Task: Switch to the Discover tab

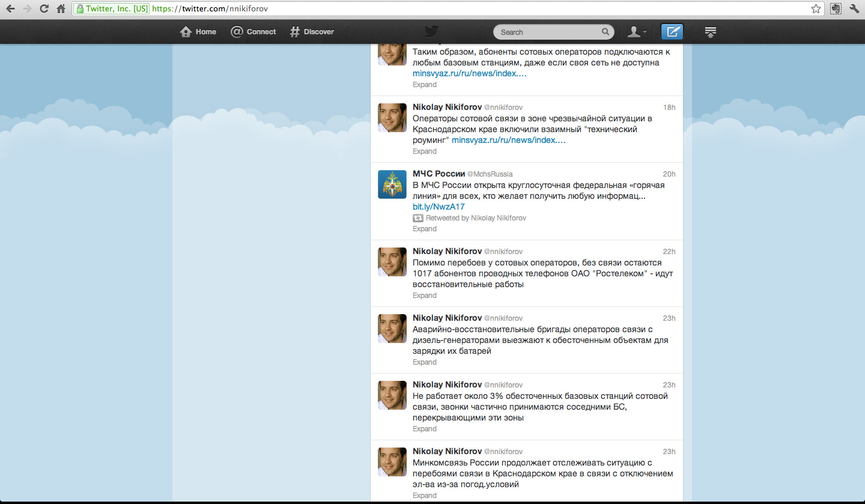Action: click(312, 32)
